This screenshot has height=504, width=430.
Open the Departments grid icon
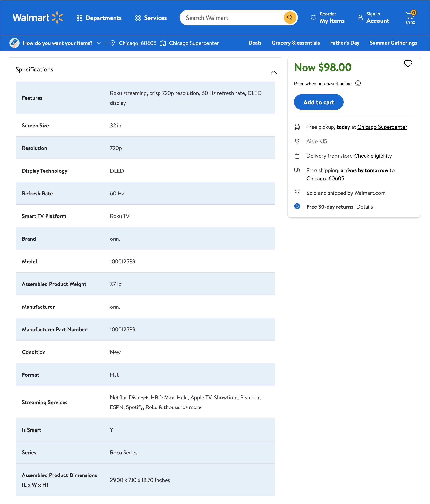(x=79, y=18)
